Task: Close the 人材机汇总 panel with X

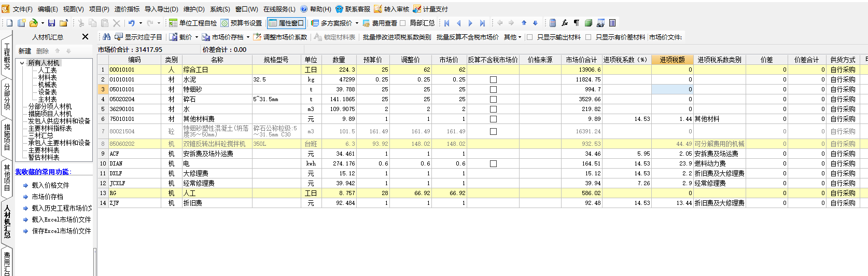Action: pyautogui.click(x=85, y=37)
